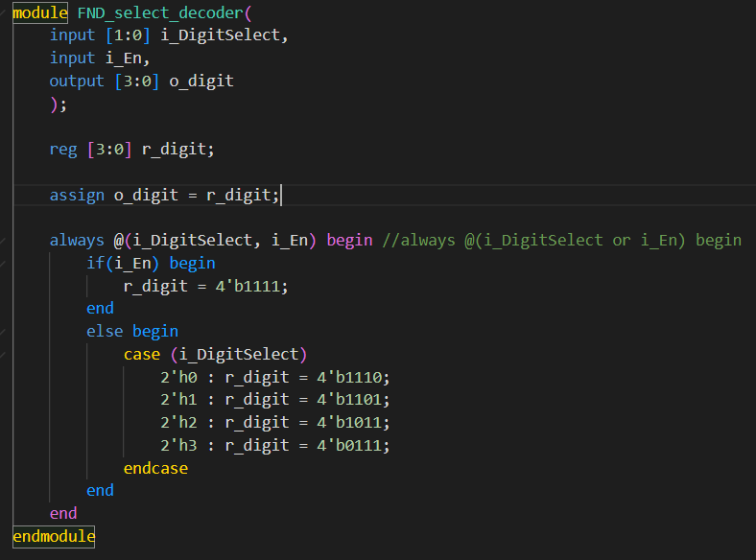Click the 'endcase' keyword

coord(155,469)
